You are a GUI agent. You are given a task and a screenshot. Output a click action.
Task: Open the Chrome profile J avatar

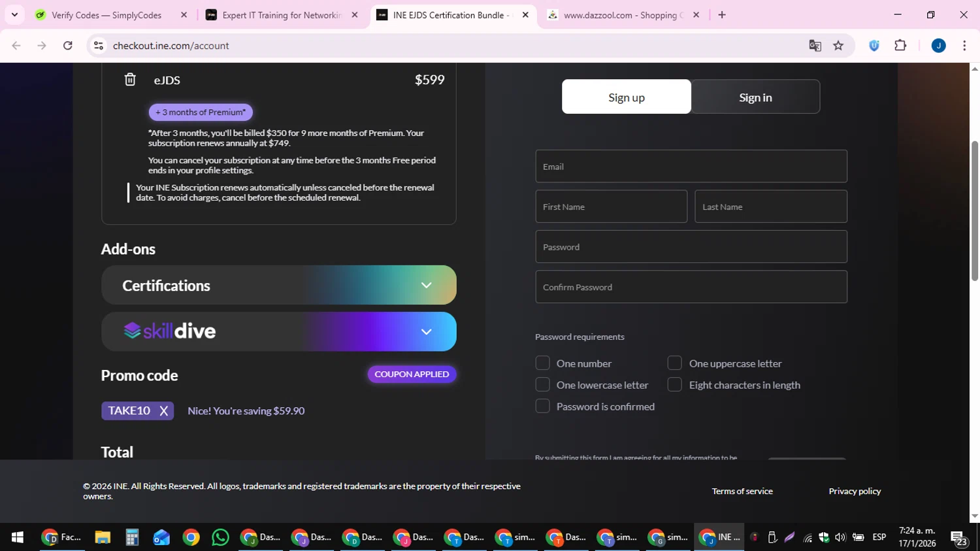click(938, 46)
